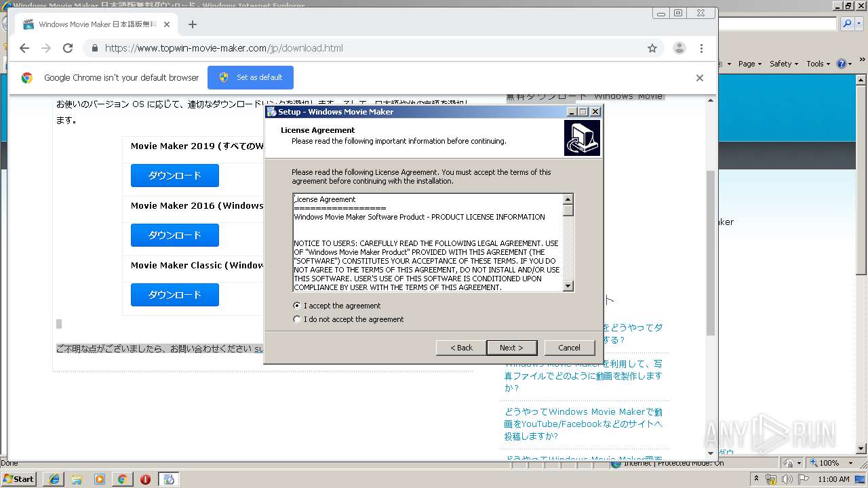Reload the Chrome page
The height and width of the screenshot is (488, 868).
pos(68,48)
